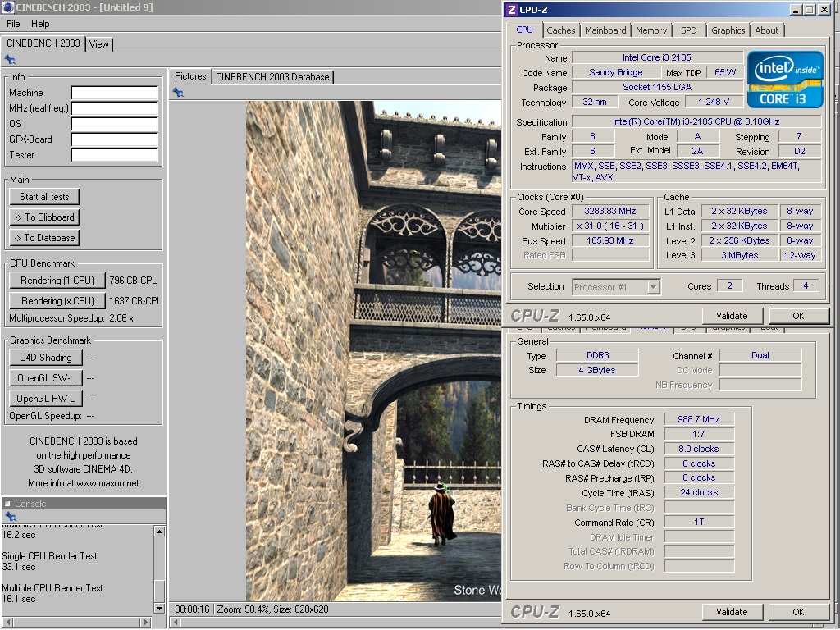Click Validate in the CPU tab window
Viewport: 840px width, 630px height.
click(732, 316)
